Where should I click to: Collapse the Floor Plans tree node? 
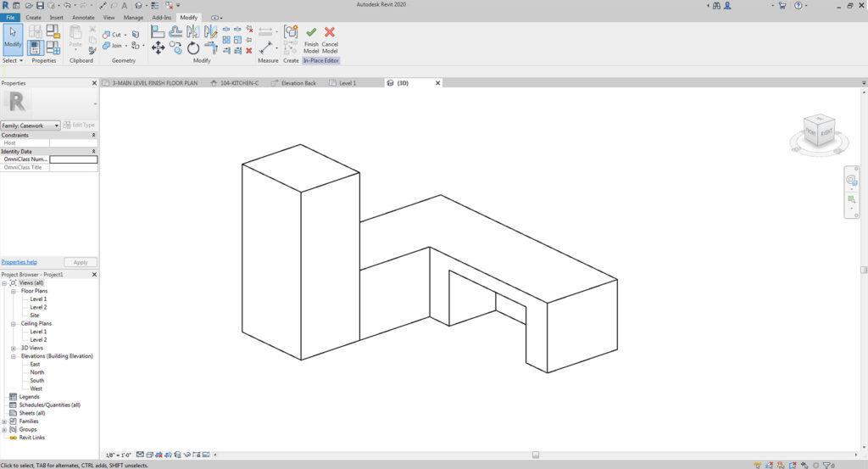pos(14,291)
